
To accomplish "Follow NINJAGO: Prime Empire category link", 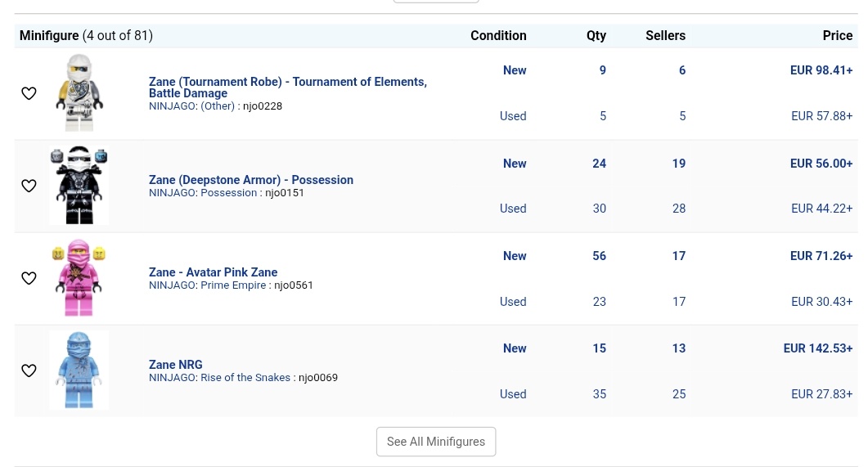I will (x=208, y=285).
